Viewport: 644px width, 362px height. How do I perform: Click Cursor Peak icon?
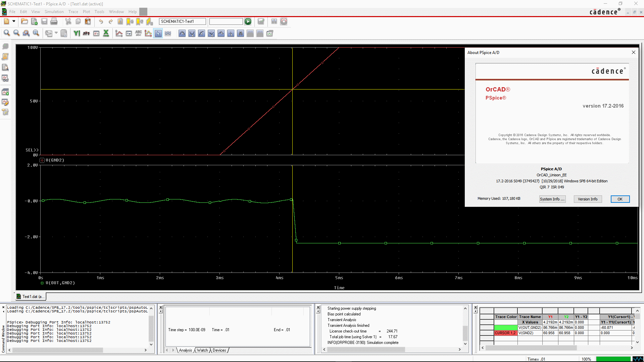tap(182, 33)
